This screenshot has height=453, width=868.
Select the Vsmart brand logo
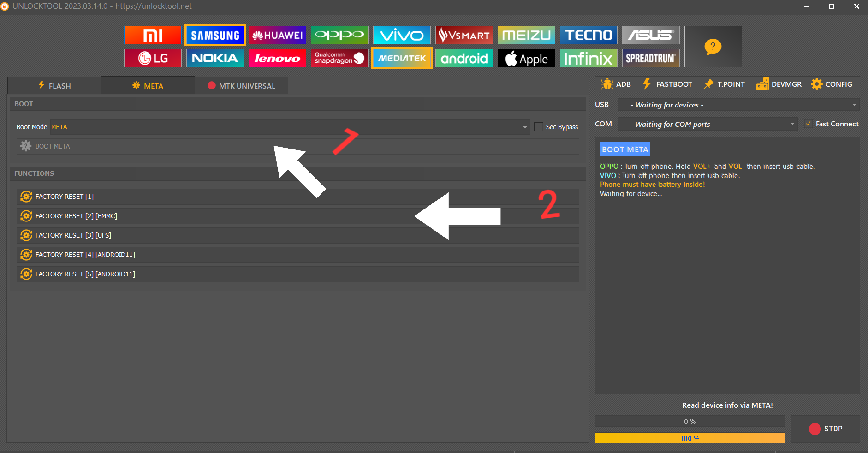(x=464, y=35)
